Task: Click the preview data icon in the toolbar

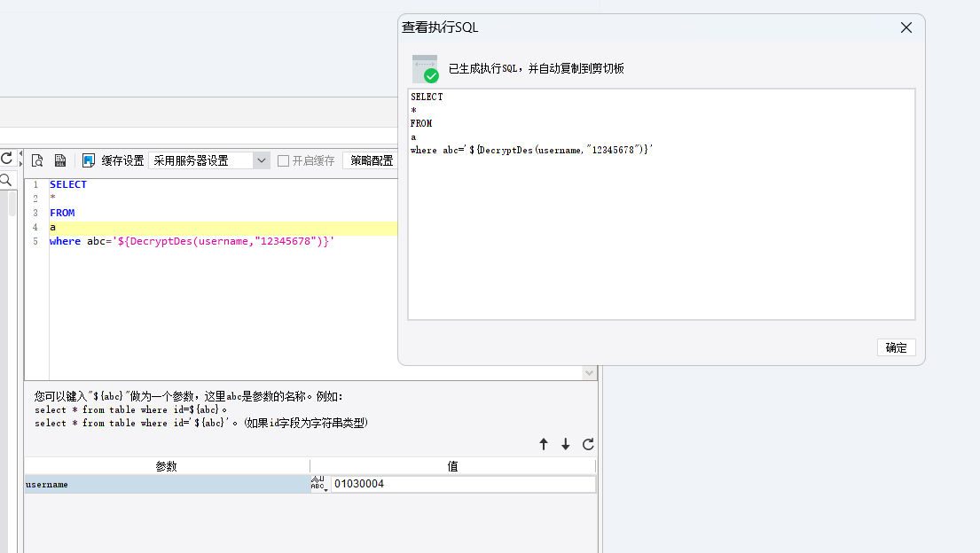Action: pos(37,160)
